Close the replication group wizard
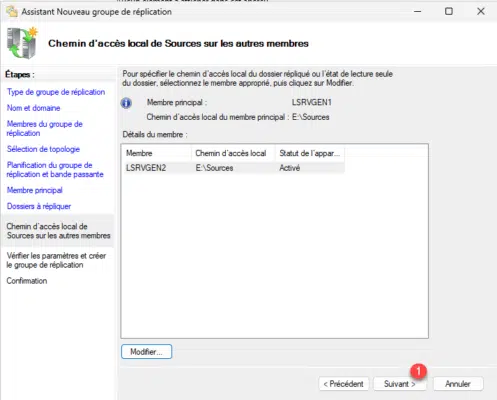 (x=481, y=11)
